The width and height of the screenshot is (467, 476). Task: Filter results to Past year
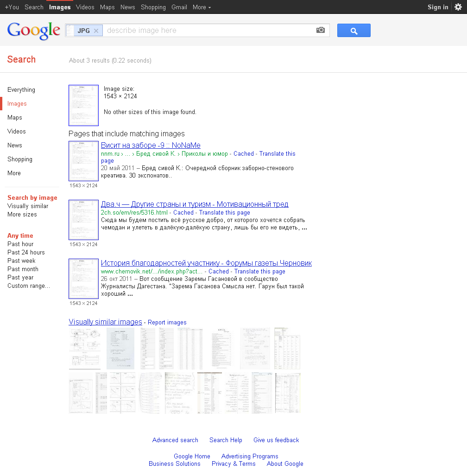[x=20, y=277]
